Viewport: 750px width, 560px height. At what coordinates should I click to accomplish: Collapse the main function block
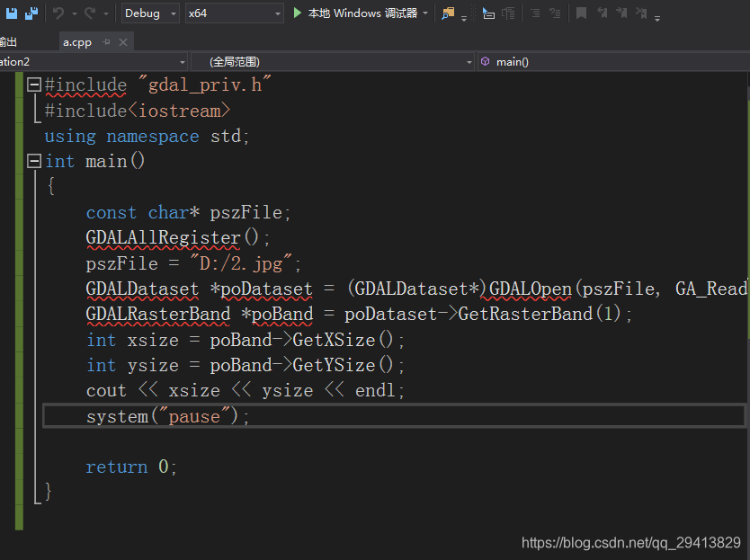tap(34, 161)
